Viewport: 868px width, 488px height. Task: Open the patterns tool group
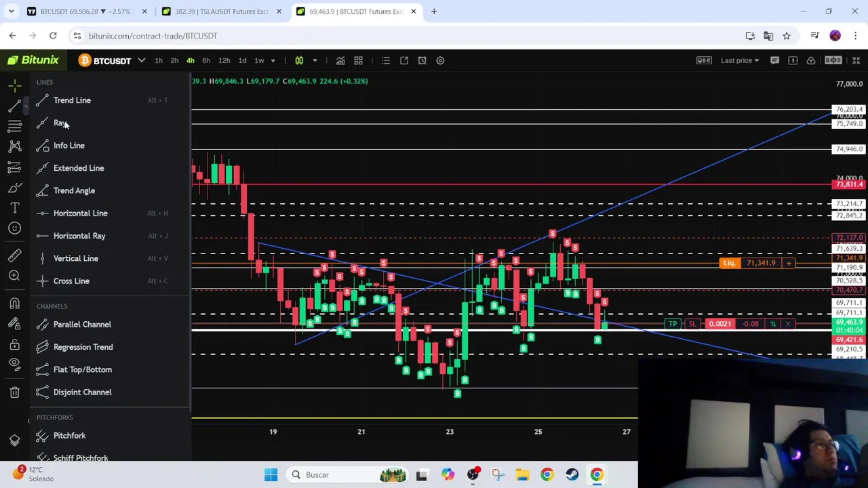point(15,146)
